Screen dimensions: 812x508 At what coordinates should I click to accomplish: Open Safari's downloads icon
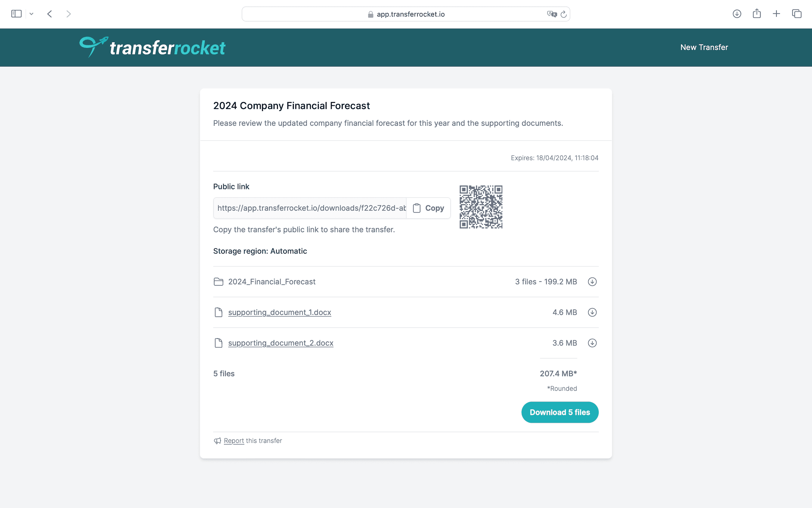click(x=737, y=14)
